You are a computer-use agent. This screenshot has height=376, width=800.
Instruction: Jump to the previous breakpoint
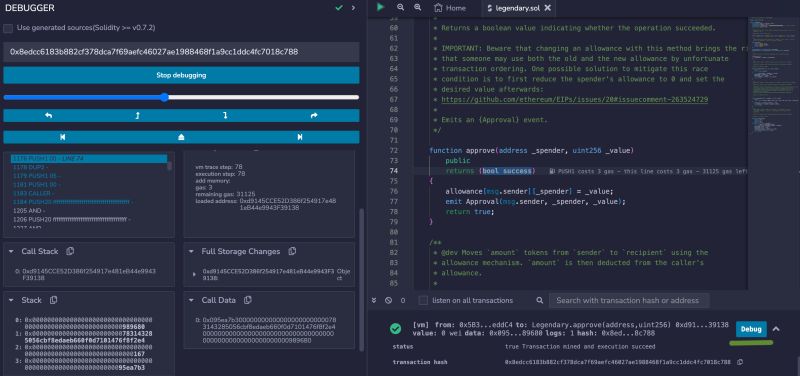[x=62, y=137]
